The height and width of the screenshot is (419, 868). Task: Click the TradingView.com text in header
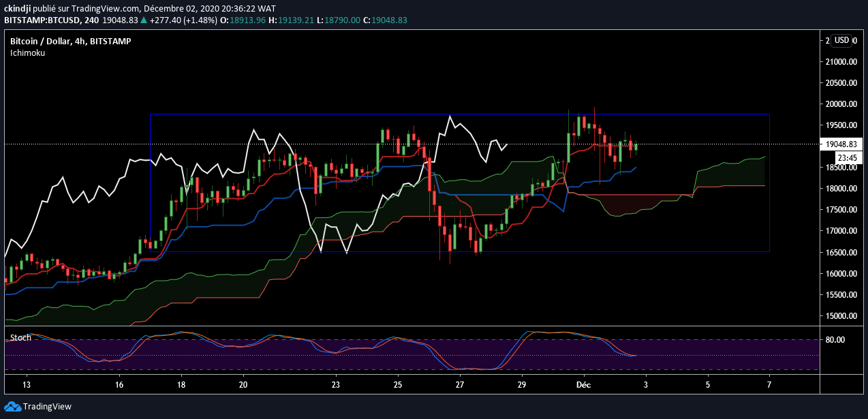point(106,7)
